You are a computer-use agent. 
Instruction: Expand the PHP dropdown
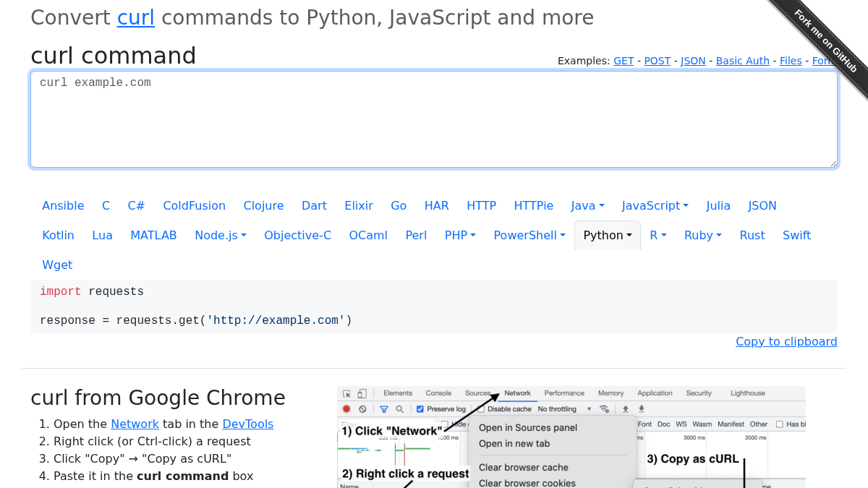(x=460, y=235)
